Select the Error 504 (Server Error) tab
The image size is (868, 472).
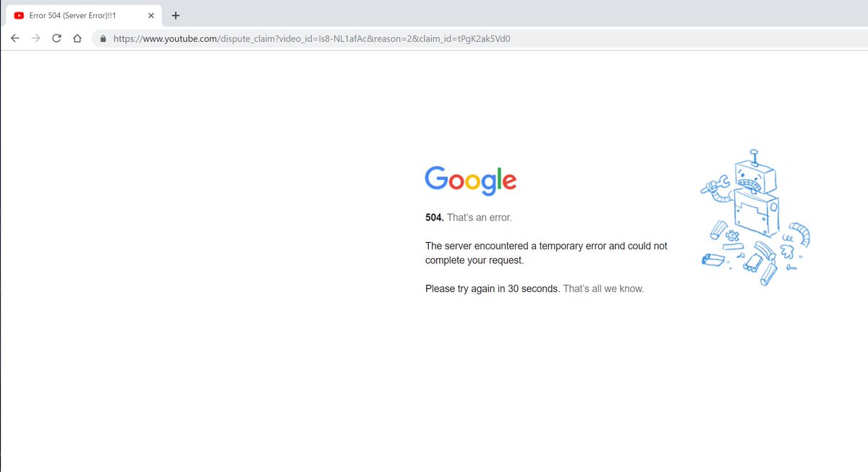[82, 15]
